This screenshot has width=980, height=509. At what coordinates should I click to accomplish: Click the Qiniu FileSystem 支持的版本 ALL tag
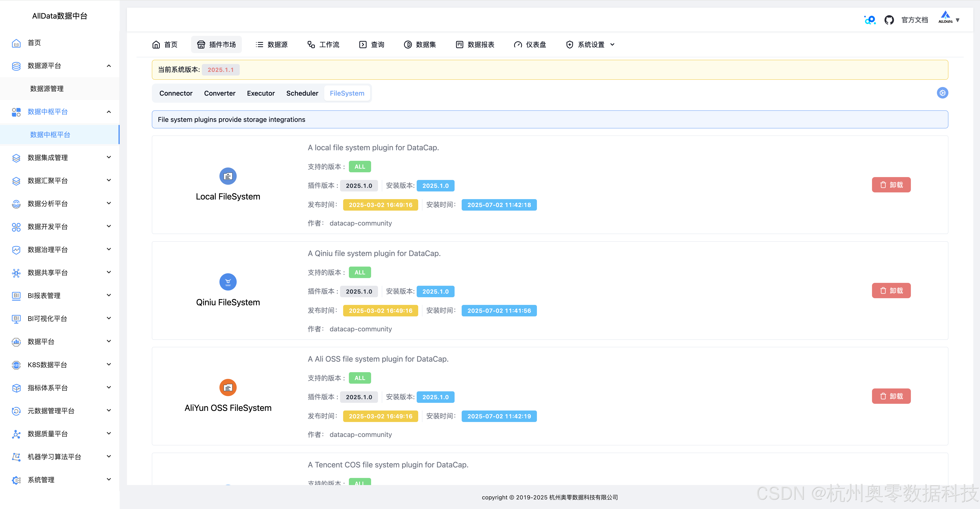360,273
